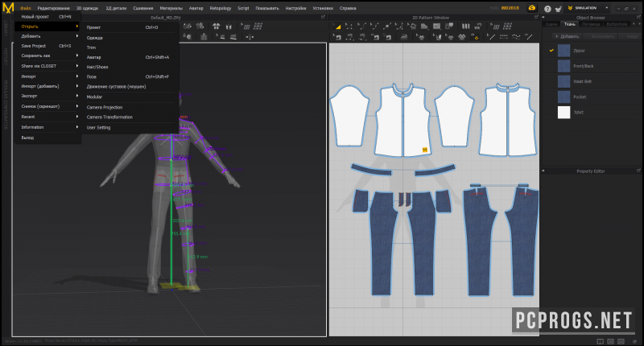The width and height of the screenshot is (644, 346).
Task: Switch to the Ткань tab
Action: pos(569,24)
